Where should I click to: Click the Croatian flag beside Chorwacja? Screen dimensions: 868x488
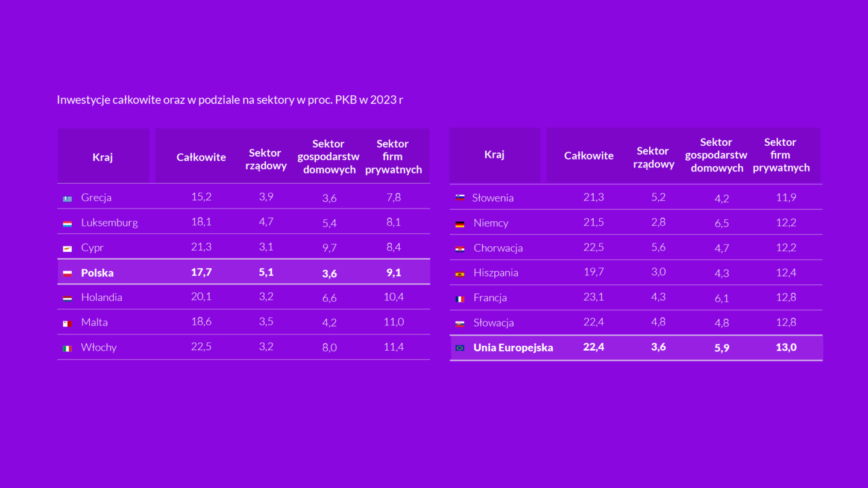pyautogui.click(x=460, y=249)
